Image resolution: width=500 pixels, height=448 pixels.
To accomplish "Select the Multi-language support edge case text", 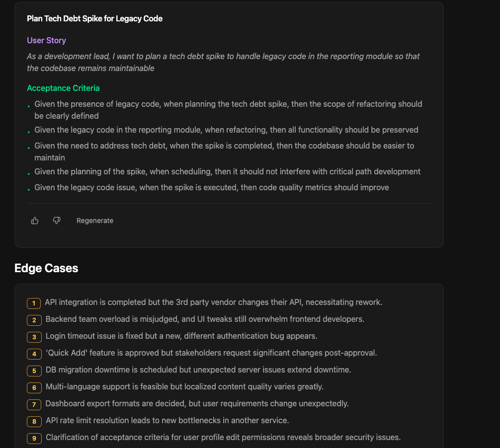I will (x=184, y=387).
